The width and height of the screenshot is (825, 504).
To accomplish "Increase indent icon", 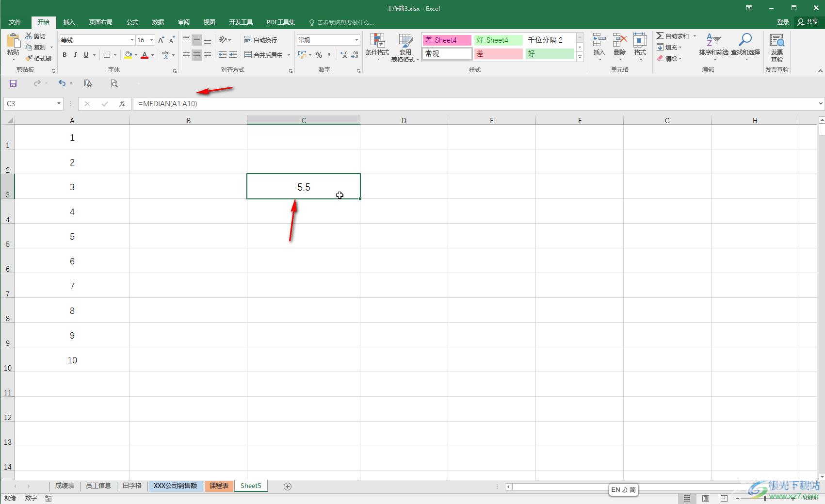I will tap(233, 55).
